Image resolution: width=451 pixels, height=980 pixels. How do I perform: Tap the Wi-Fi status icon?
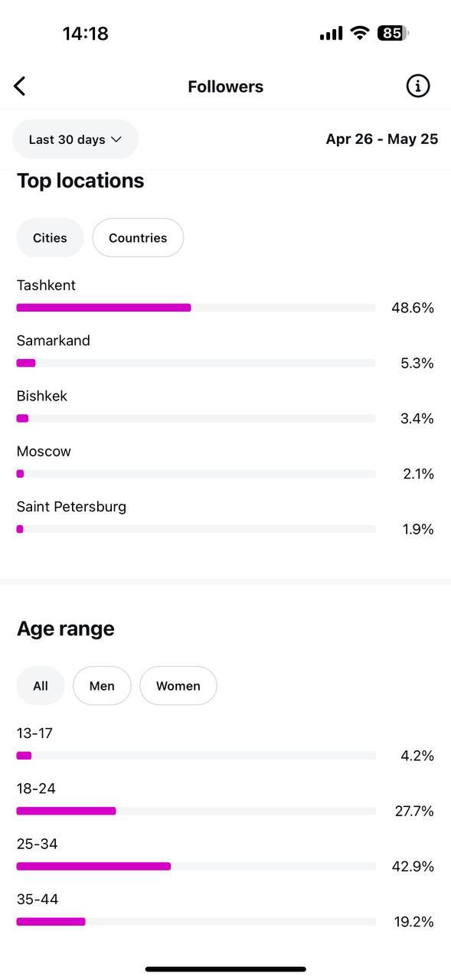point(360,33)
